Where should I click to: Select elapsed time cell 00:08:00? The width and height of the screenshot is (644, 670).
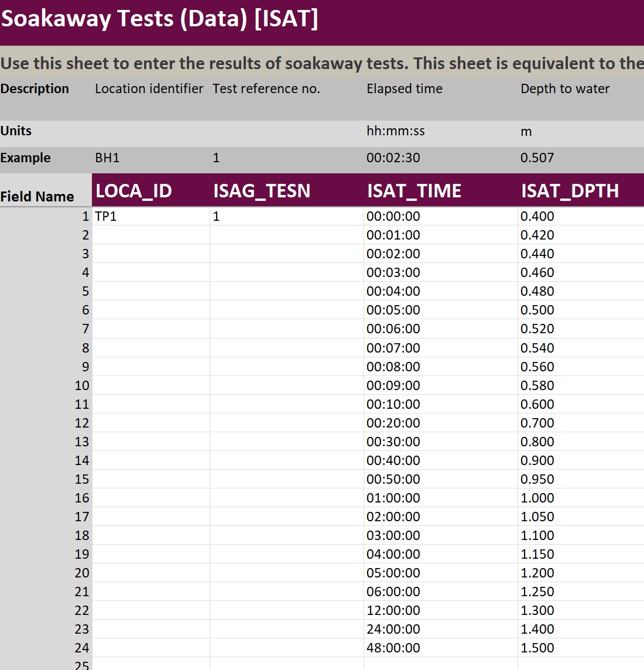[441, 367]
